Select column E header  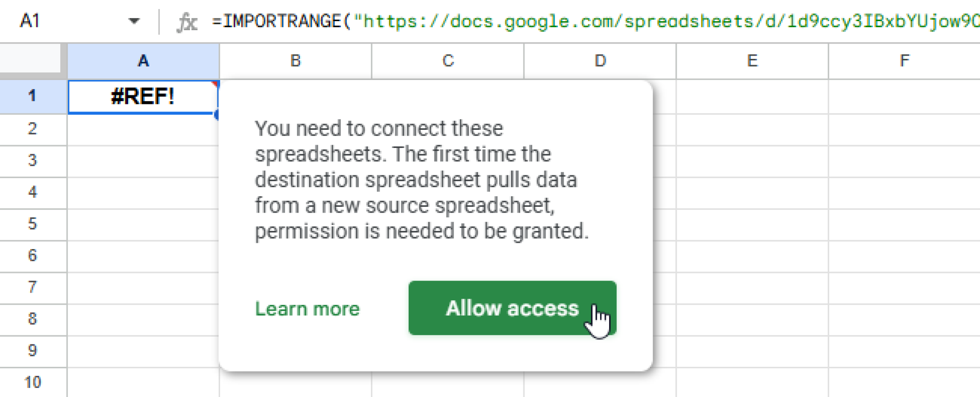point(751,60)
